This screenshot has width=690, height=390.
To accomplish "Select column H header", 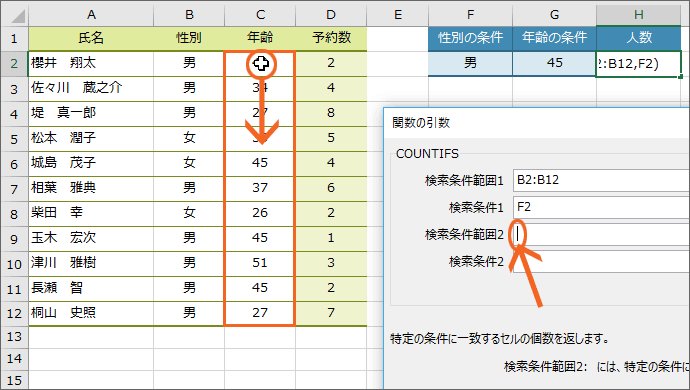I will tap(639, 15).
